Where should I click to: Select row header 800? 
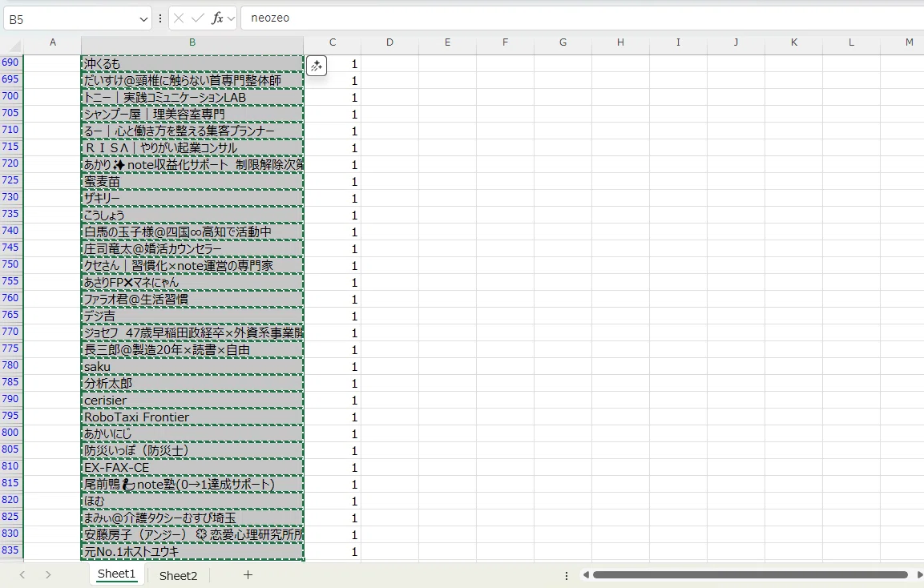click(10, 433)
